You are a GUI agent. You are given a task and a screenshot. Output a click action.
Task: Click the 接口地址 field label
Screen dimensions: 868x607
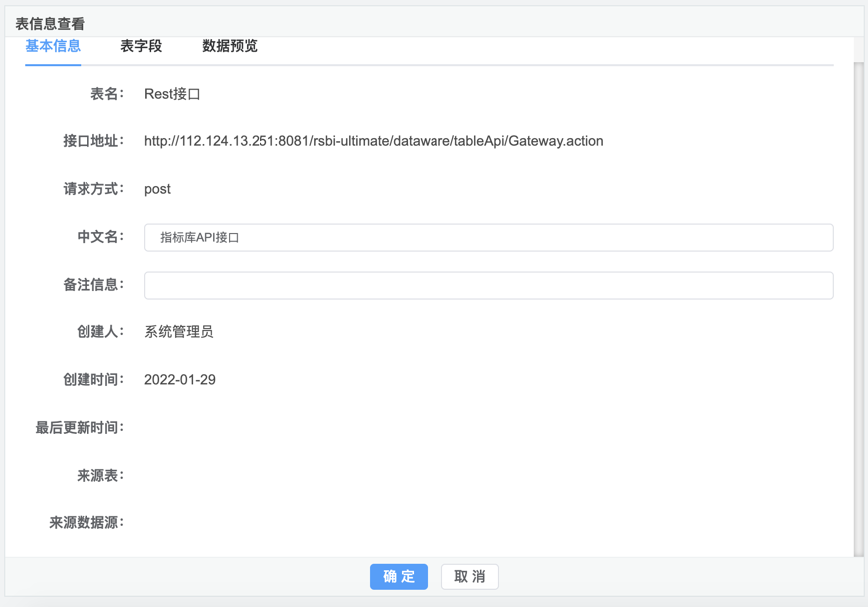[x=93, y=141]
